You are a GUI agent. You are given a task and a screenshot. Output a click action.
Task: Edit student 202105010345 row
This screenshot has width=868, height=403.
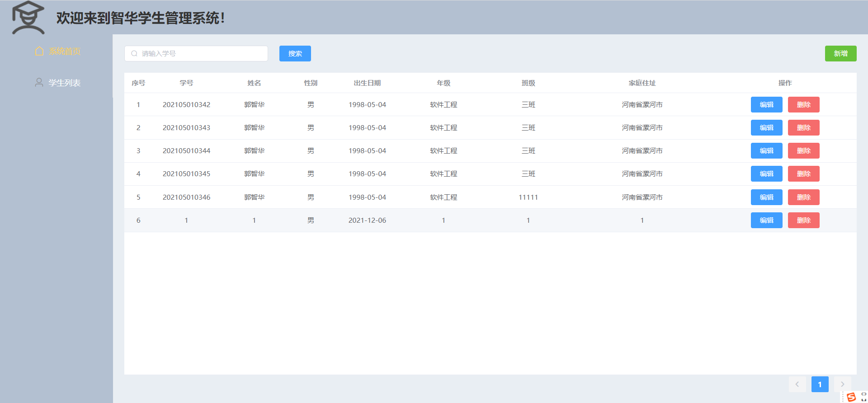(767, 173)
